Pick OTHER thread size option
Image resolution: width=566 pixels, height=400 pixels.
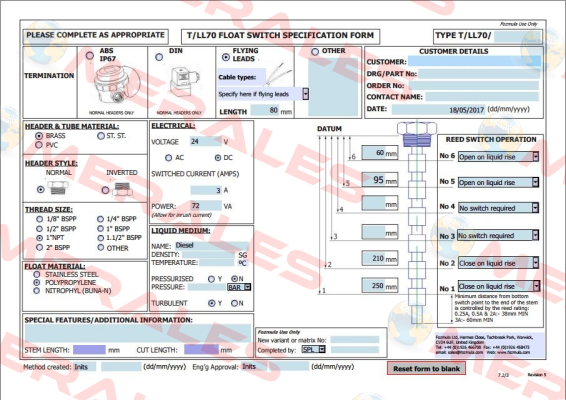(100, 247)
